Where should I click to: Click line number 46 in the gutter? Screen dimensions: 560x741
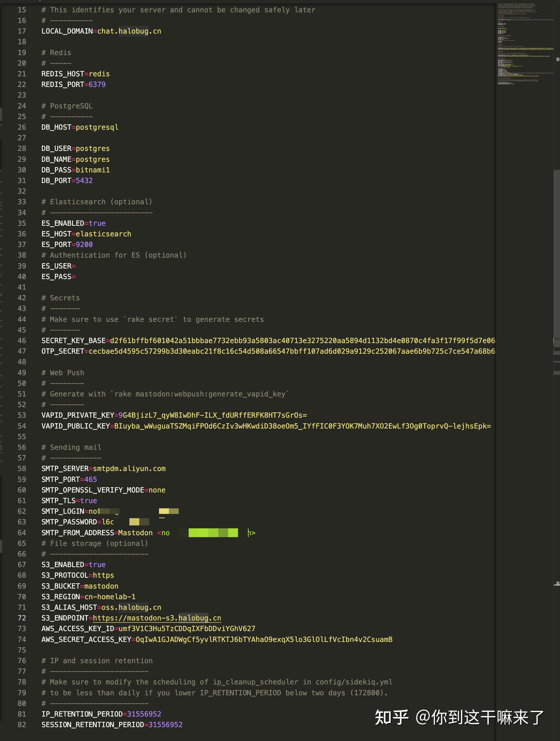tap(22, 341)
